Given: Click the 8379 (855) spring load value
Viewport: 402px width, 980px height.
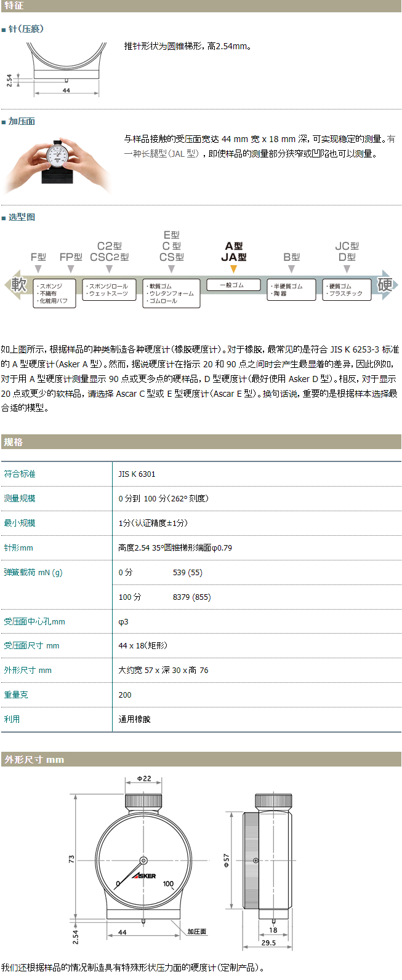Looking at the screenshot, I should (192, 597).
